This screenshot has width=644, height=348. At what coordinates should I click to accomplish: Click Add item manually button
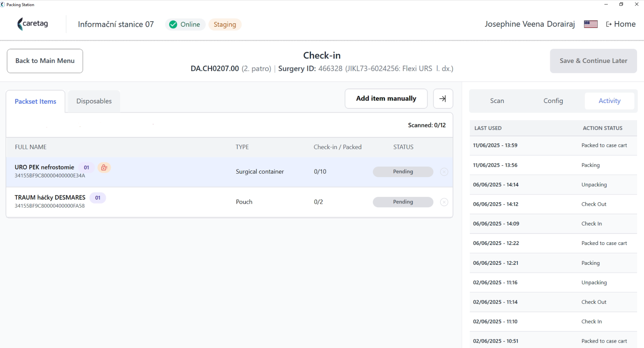(x=386, y=99)
